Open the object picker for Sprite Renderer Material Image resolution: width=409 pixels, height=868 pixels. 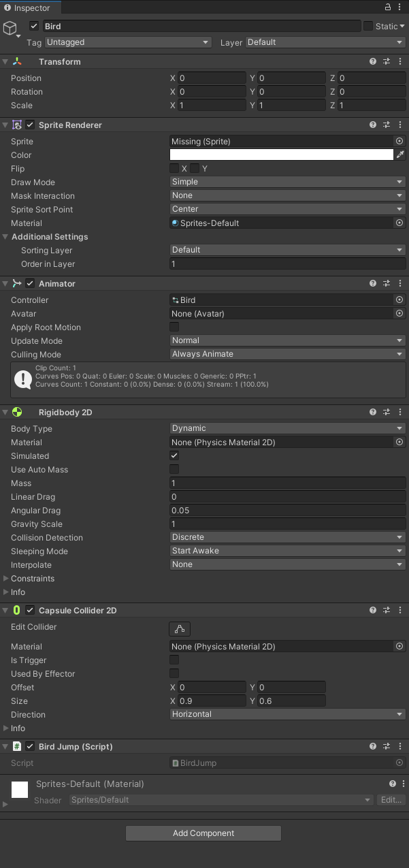(x=399, y=223)
